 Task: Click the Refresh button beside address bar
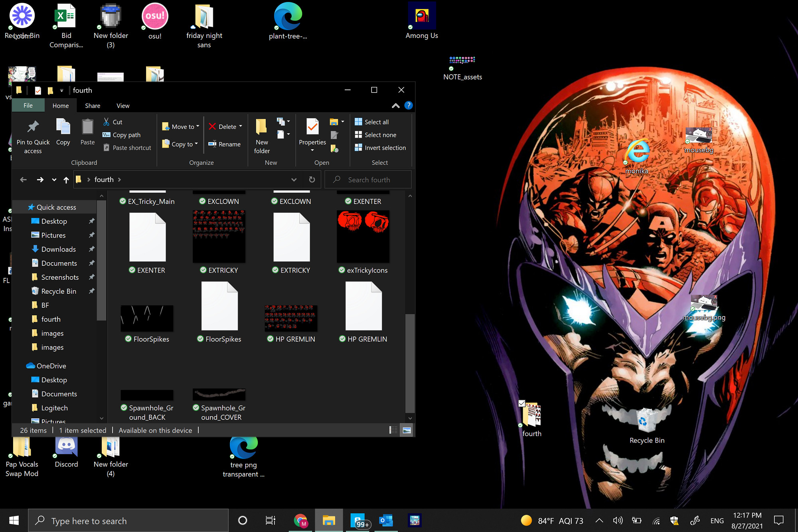tap(312, 180)
